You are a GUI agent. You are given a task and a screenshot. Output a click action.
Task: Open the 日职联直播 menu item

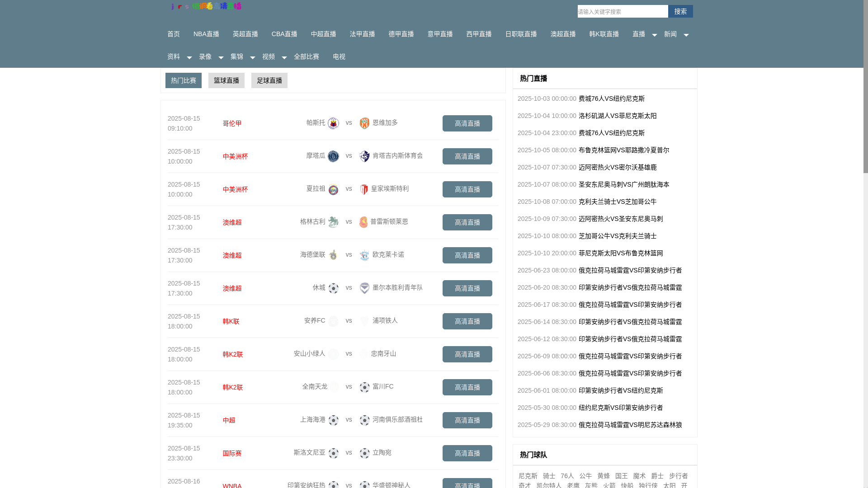tap(521, 34)
